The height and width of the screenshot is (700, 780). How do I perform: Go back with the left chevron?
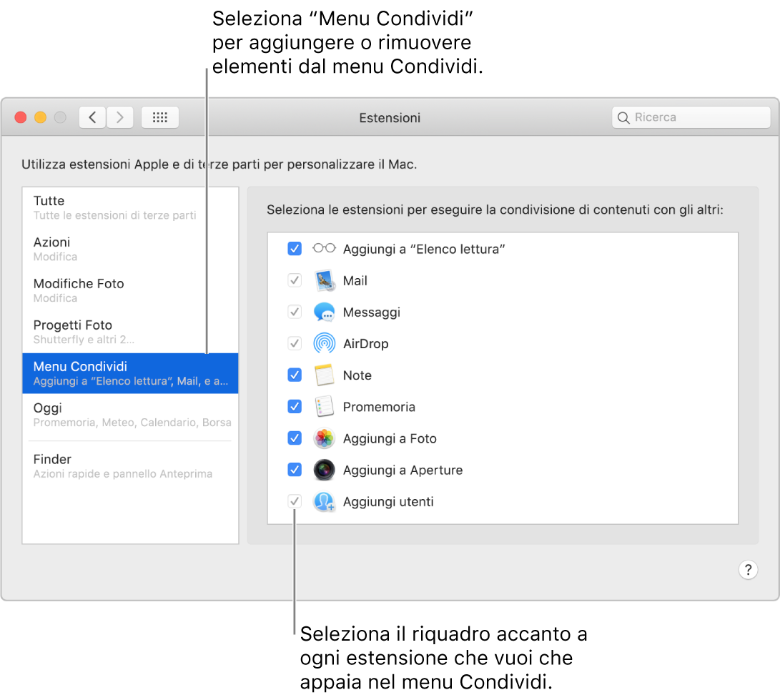pos(92,117)
